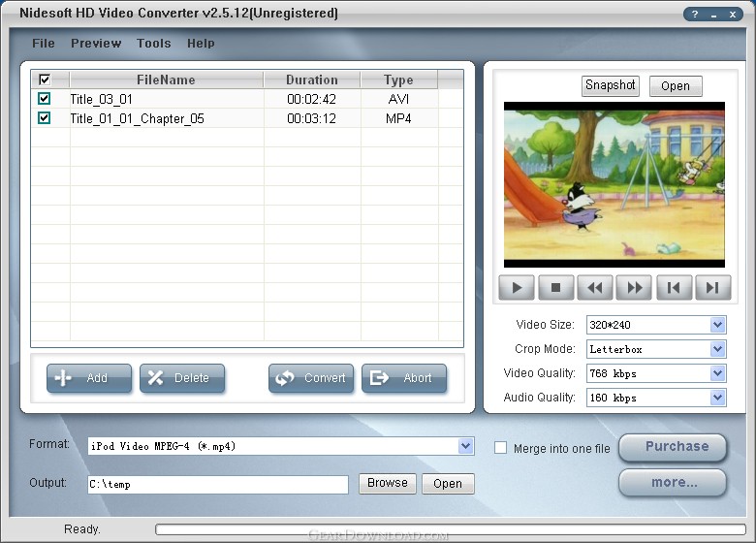
Task: Open the File menu
Action: point(44,44)
